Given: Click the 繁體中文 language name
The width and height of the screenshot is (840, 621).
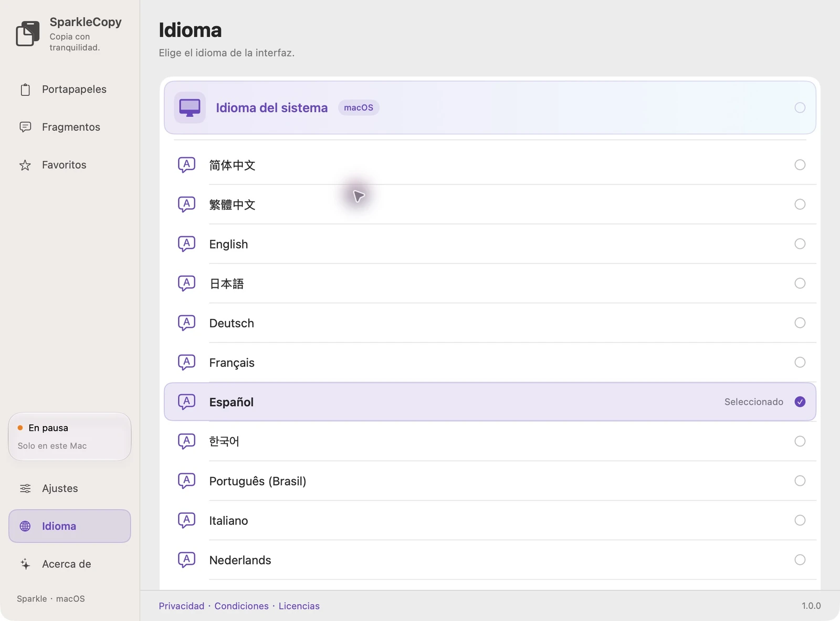Looking at the screenshot, I should (x=232, y=204).
